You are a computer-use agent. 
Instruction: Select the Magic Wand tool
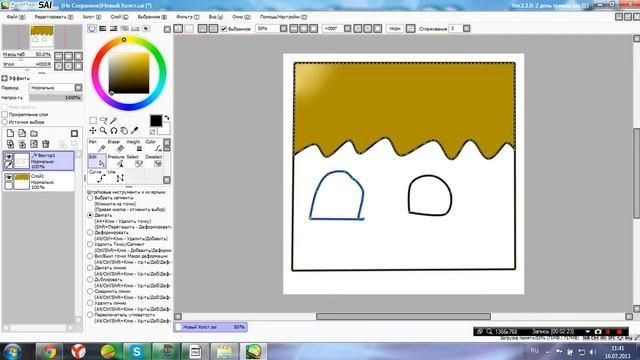coord(113,120)
